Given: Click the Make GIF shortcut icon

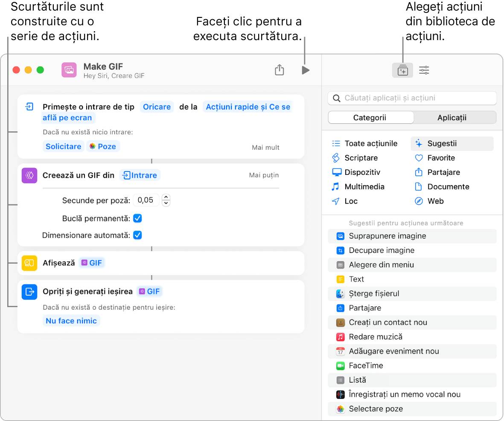Looking at the screenshot, I should (69, 70).
